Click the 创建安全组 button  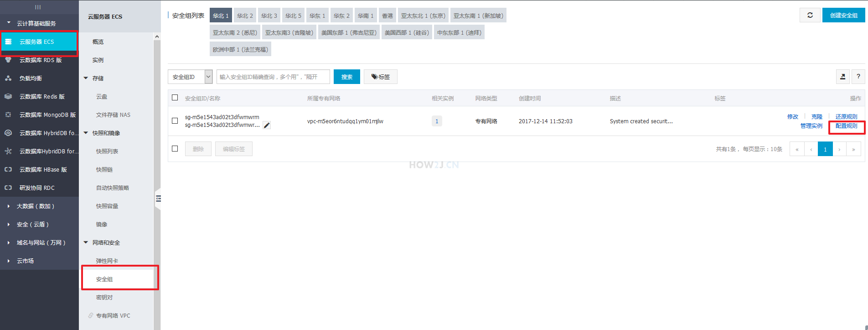[843, 15]
